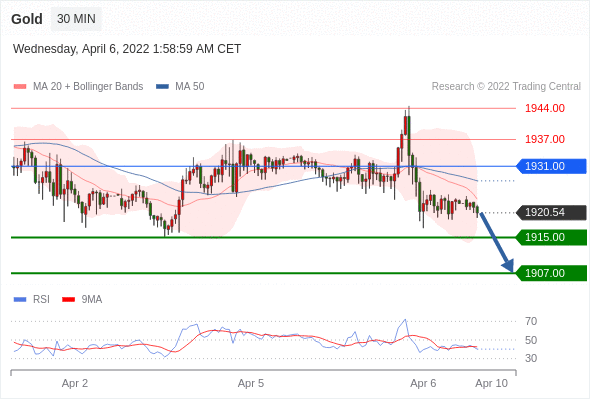The height and width of the screenshot is (400, 590).
Task: Click the chart timestamp 'Wednesday, April 6, 2022 1:58:59 AM CET'
Action: click(127, 49)
